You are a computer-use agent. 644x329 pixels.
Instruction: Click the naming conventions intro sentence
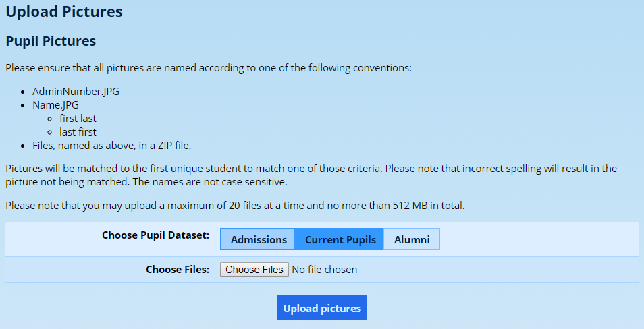click(x=208, y=68)
